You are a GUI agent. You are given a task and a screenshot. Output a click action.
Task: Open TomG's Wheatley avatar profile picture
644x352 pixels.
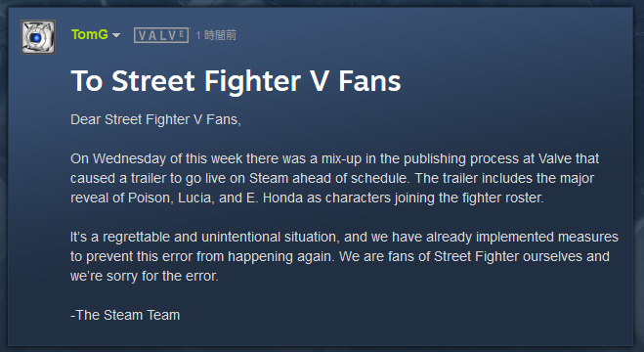point(38,37)
